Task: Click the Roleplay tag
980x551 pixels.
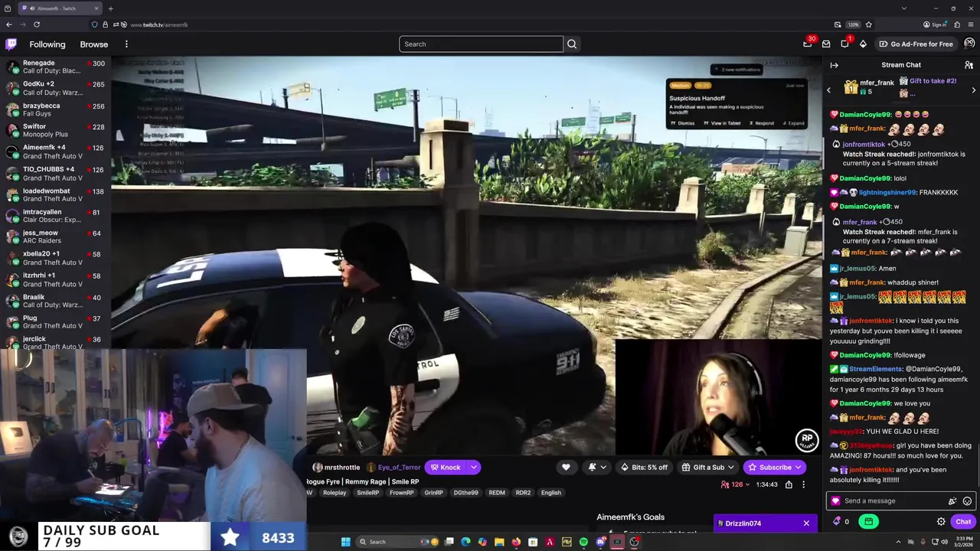Action: pyautogui.click(x=335, y=493)
